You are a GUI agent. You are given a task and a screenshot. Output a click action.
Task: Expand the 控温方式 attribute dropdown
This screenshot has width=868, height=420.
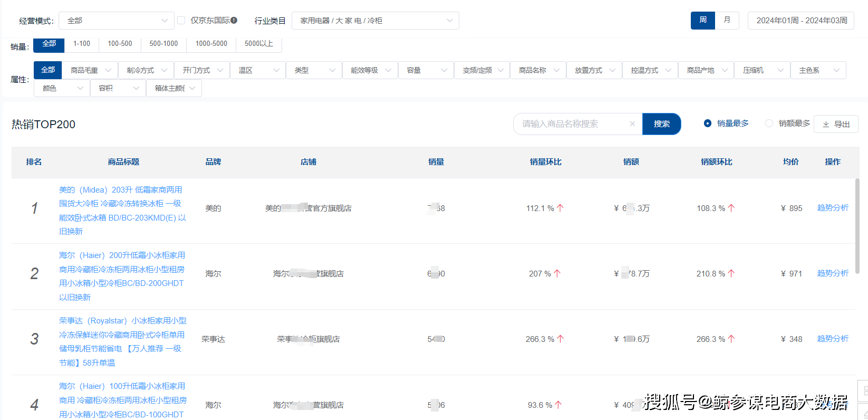650,70
